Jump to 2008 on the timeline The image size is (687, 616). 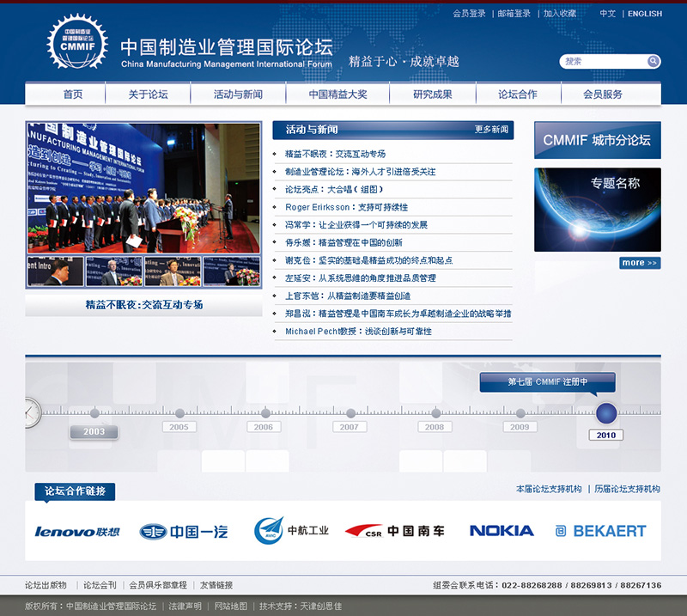pyautogui.click(x=435, y=427)
